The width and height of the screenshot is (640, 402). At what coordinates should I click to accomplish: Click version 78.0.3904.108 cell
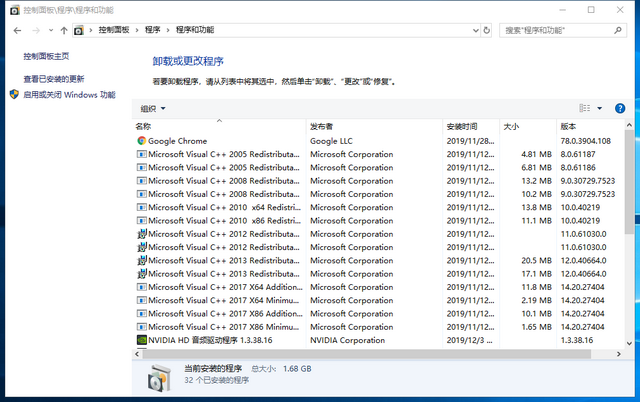pyautogui.click(x=585, y=141)
